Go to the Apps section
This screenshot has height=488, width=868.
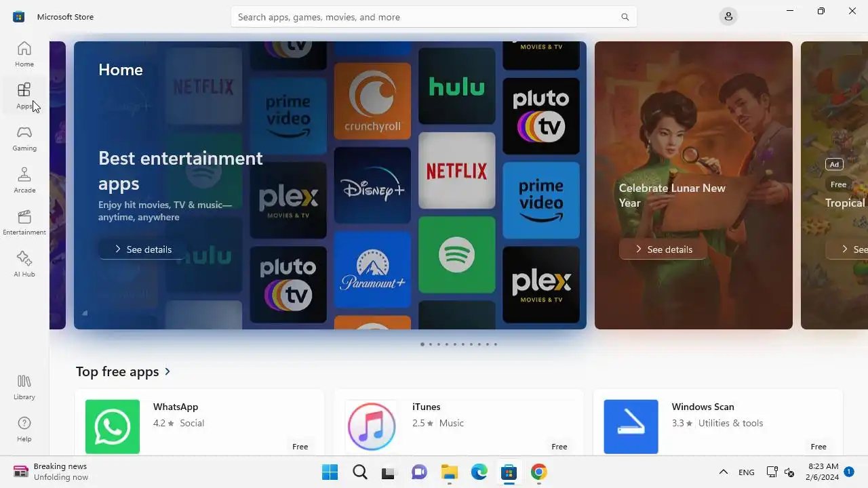(x=24, y=96)
